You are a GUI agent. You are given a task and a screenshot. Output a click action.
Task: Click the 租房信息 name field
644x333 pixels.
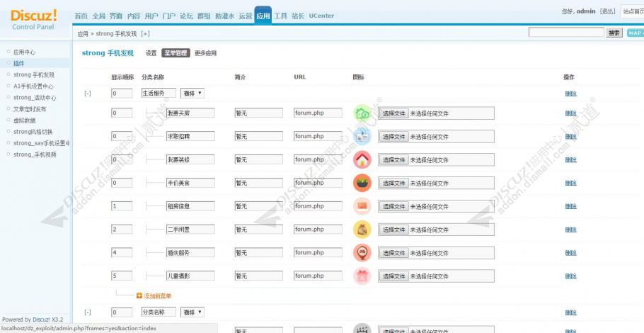[x=190, y=206]
